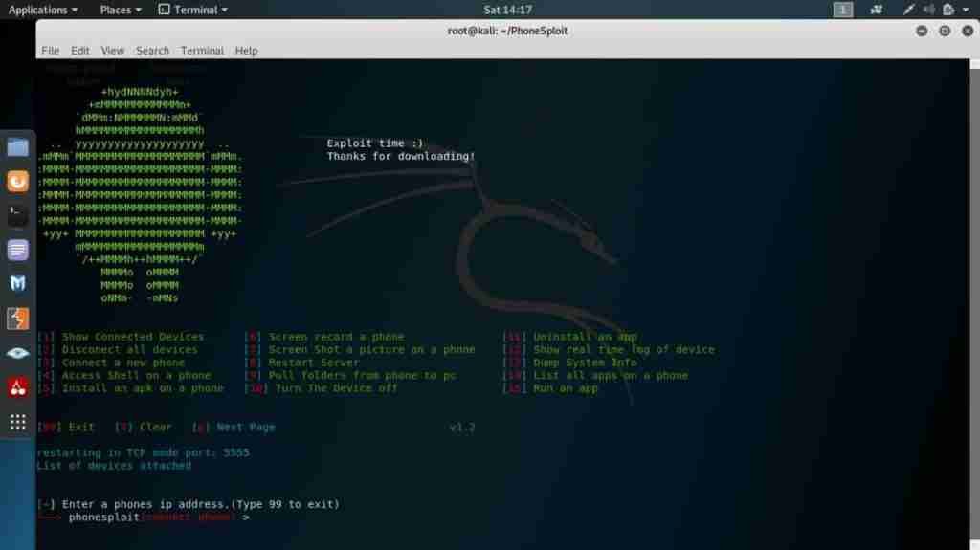Open the Terminal app menu in top bar
The width and height of the screenshot is (980, 550).
point(192,10)
